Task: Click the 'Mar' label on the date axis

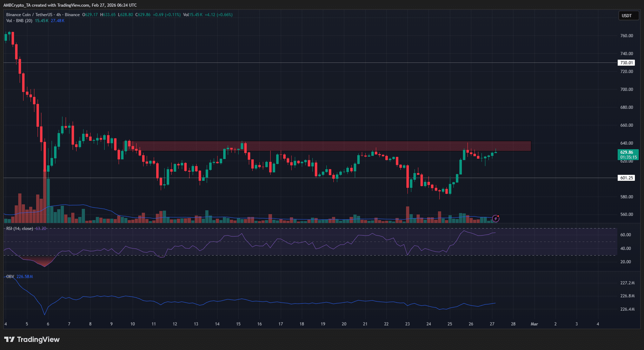Action: click(534, 324)
